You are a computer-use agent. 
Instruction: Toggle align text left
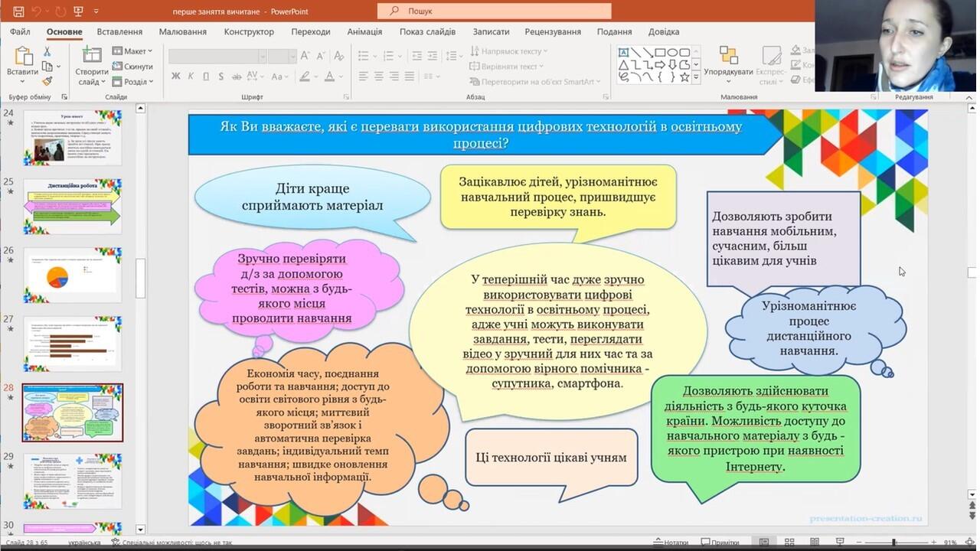click(x=364, y=77)
